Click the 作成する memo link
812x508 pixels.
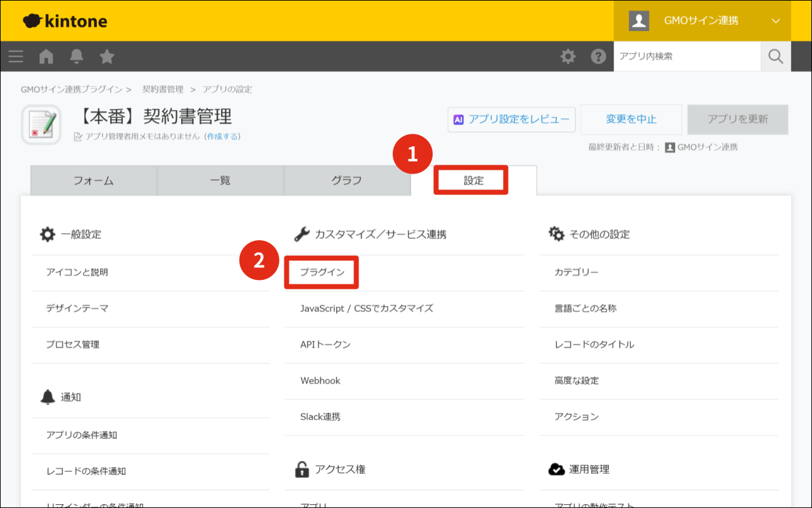pos(222,136)
